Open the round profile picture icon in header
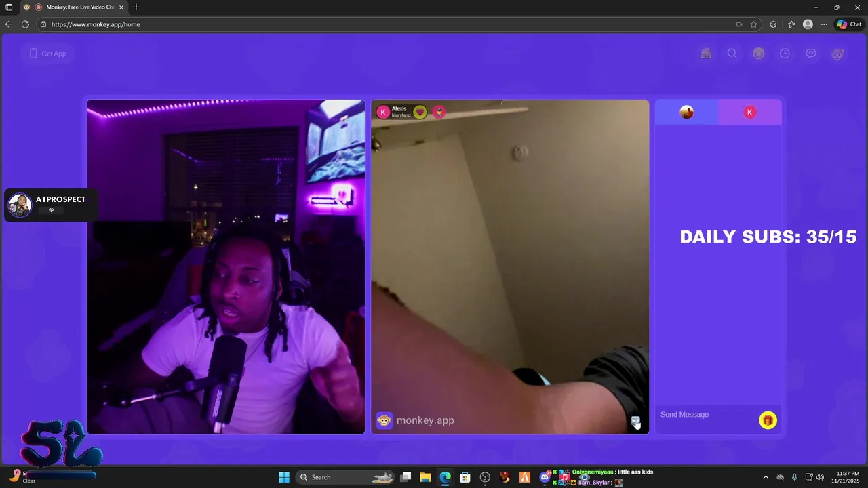 pos(759,54)
